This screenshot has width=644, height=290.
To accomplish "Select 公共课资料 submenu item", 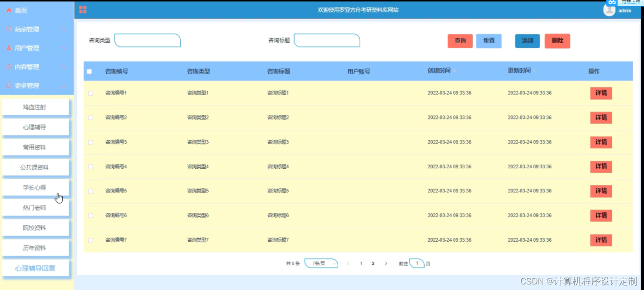I will (x=35, y=167).
